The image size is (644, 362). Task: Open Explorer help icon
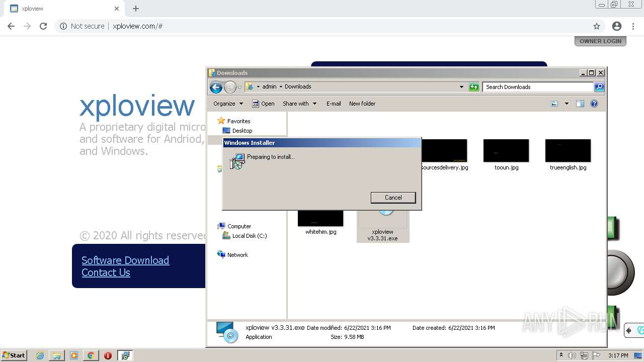pyautogui.click(x=594, y=104)
